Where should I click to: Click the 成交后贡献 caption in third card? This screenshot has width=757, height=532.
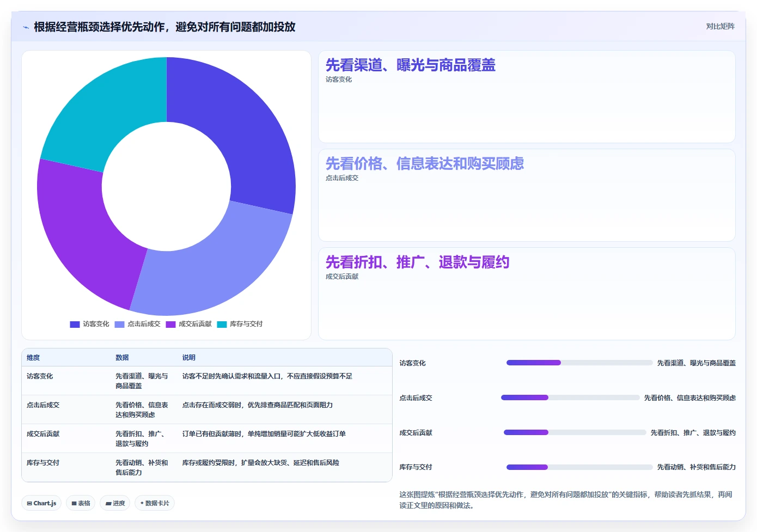point(342,277)
